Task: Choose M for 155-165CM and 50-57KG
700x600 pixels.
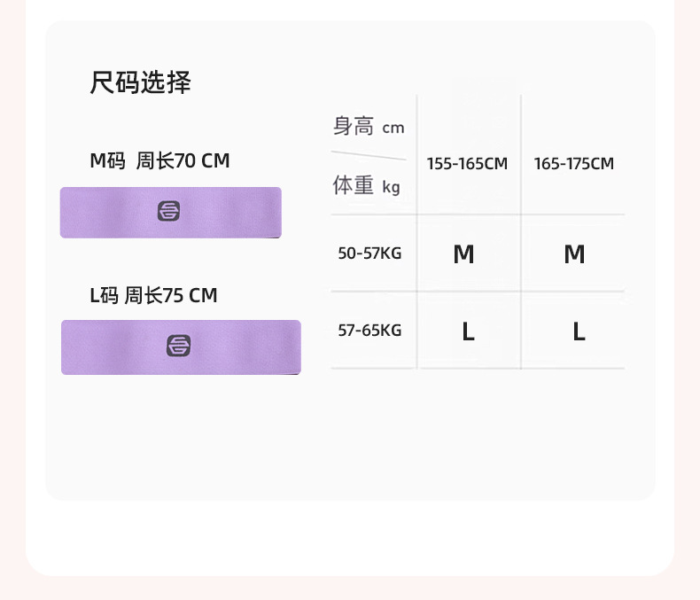Action: click(x=463, y=254)
